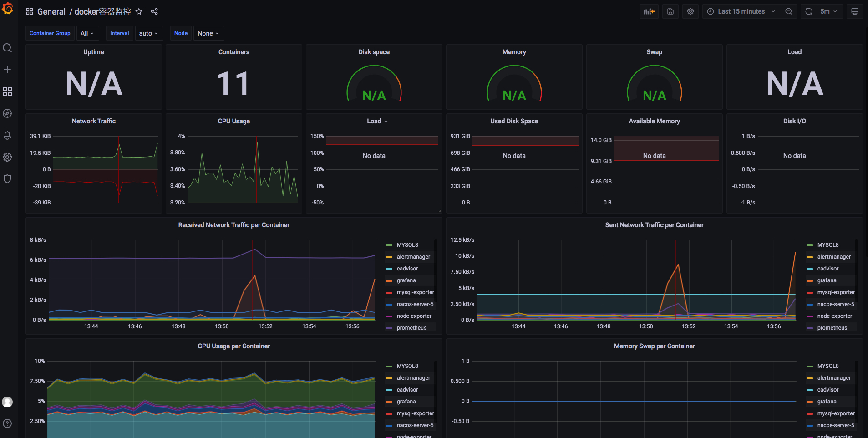868x438 pixels.
Task: Open Sent Network Traffic per Container title menu
Action: (655, 225)
